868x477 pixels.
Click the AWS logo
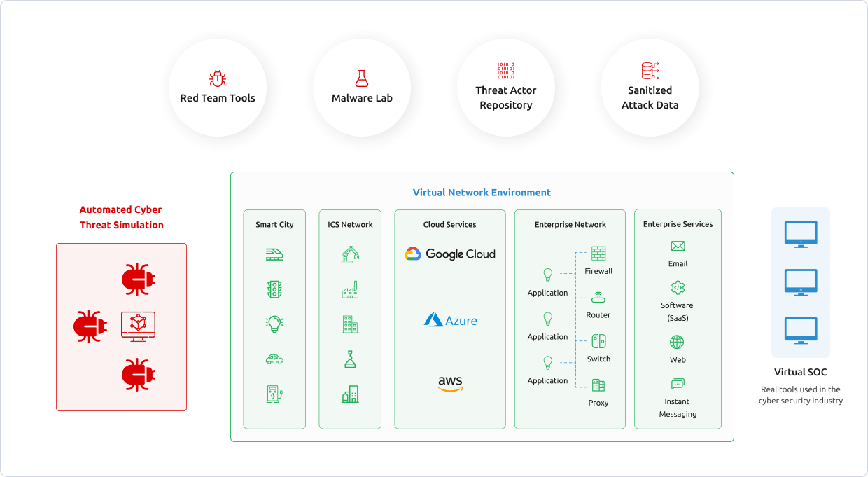point(450,384)
